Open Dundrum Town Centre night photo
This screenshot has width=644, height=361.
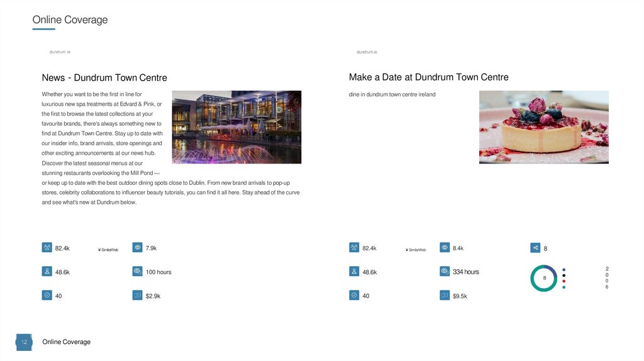[x=236, y=127]
